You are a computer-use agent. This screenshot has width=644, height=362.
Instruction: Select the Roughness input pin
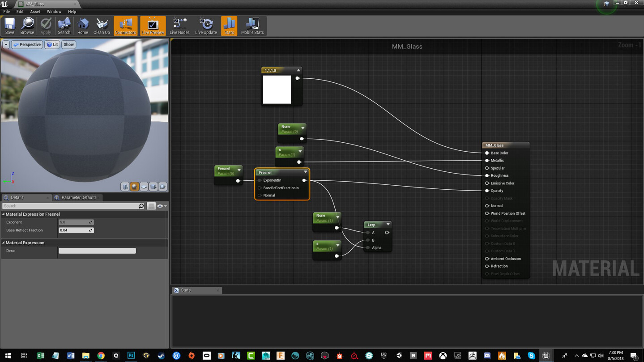coord(487,175)
